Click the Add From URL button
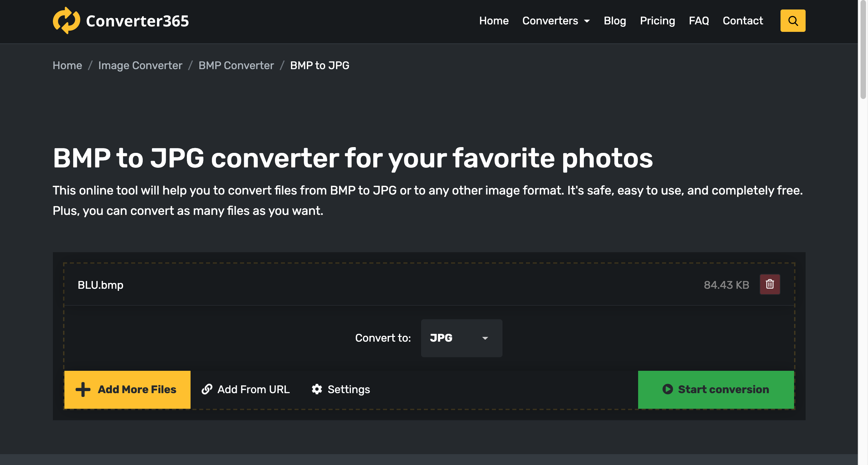 246,389
